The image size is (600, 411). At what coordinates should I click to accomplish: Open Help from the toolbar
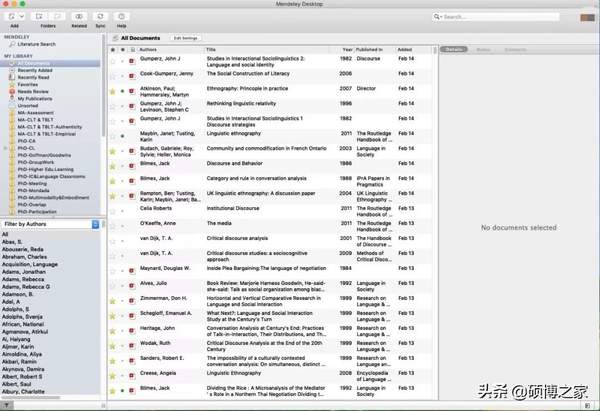click(122, 17)
